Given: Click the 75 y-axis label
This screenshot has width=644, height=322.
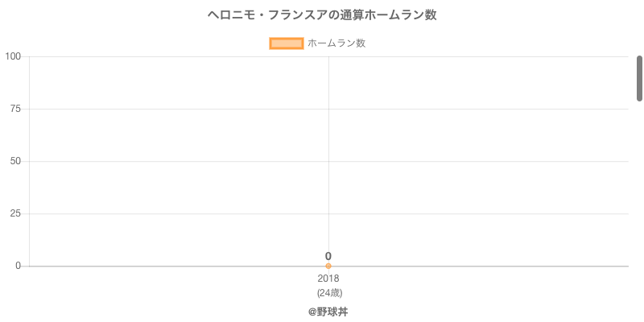Looking at the screenshot, I should coord(15,109).
